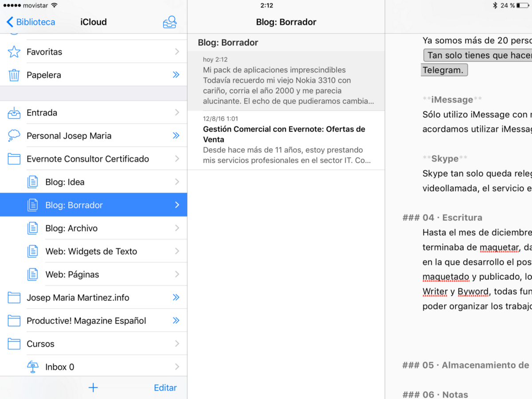The height and width of the screenshot is (399, 532).
Task: Go back to Biblioteca
Action: tap(31, 22)
